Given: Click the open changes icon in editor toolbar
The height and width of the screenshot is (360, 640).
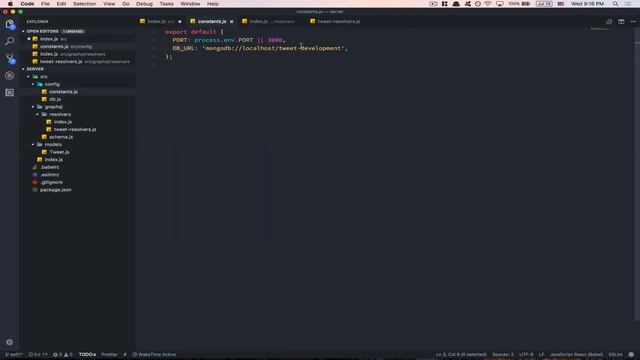Looking at the screenshot, I should 609,22.
